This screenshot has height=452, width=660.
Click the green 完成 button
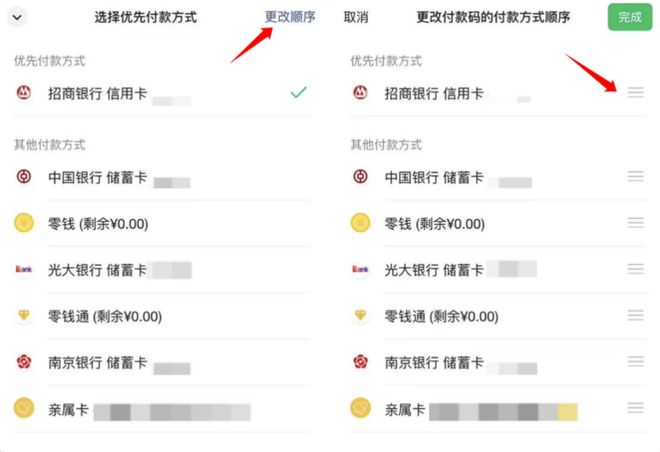coord(630,17)
